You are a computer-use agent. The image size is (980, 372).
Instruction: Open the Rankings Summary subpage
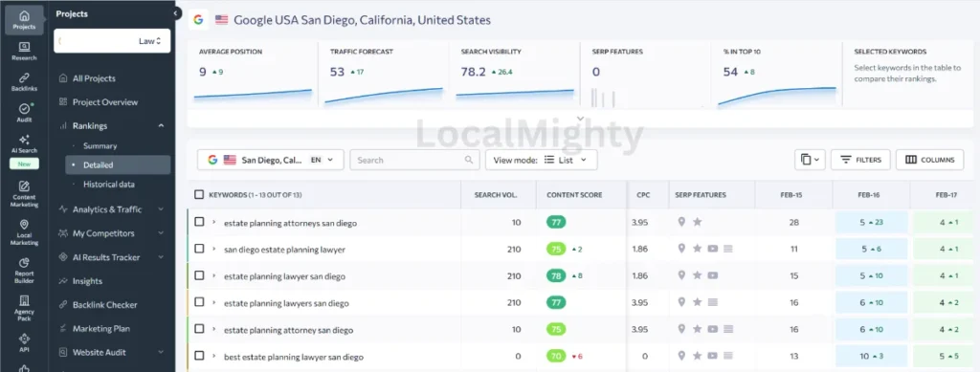pyautogui.click(x=100, y=146)
